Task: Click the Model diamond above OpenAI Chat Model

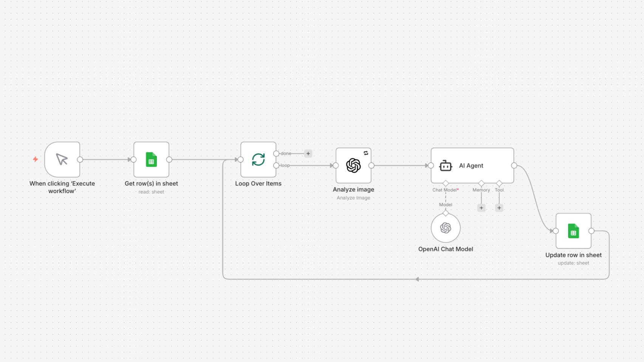Action: pyautogui.click(x=446, y=213)
